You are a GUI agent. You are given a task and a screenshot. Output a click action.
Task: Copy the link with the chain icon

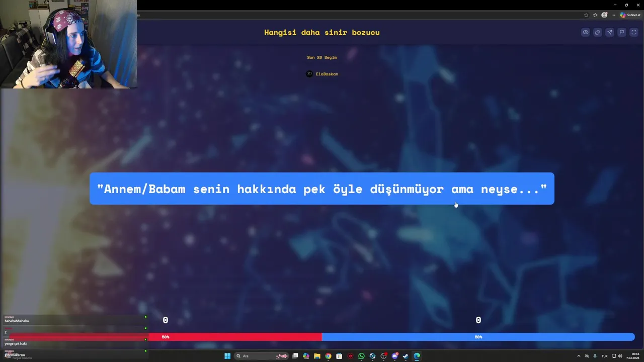(598, 32)
